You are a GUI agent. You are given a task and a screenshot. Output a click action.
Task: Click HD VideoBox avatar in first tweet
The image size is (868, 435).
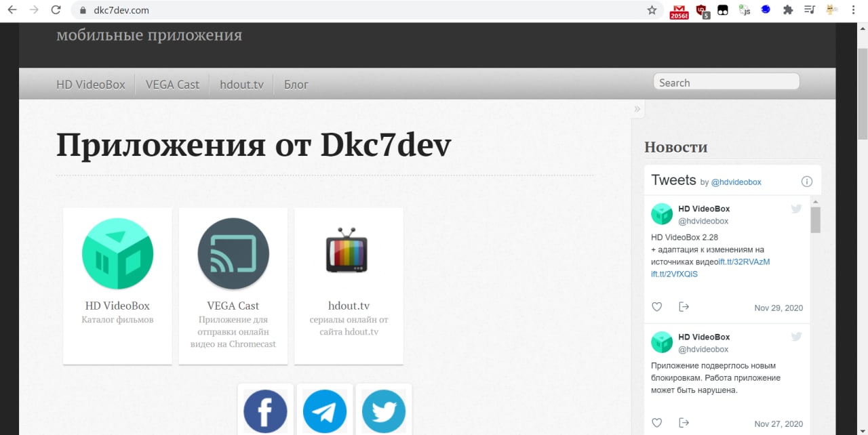click(662, 214)
